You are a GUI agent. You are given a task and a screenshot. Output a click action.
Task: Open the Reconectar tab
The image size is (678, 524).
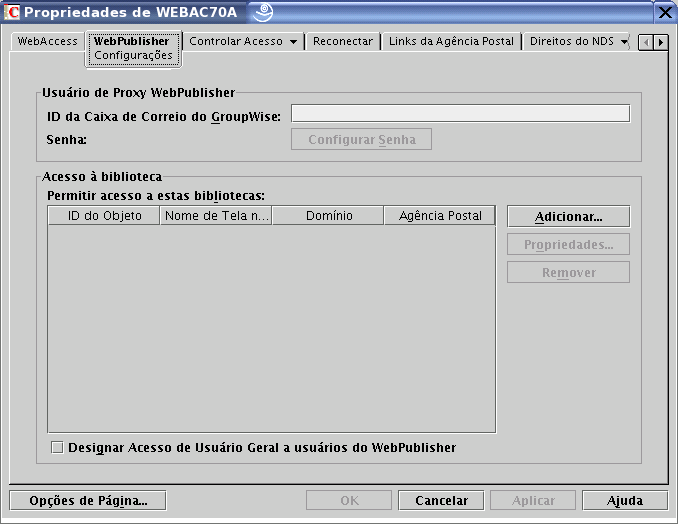click(x=342, y=41)
